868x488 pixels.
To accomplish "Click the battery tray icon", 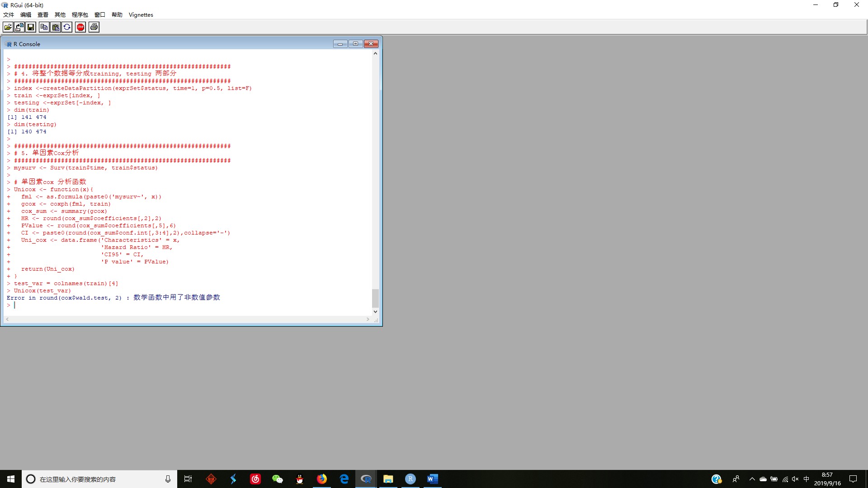I will coord(774,479).
